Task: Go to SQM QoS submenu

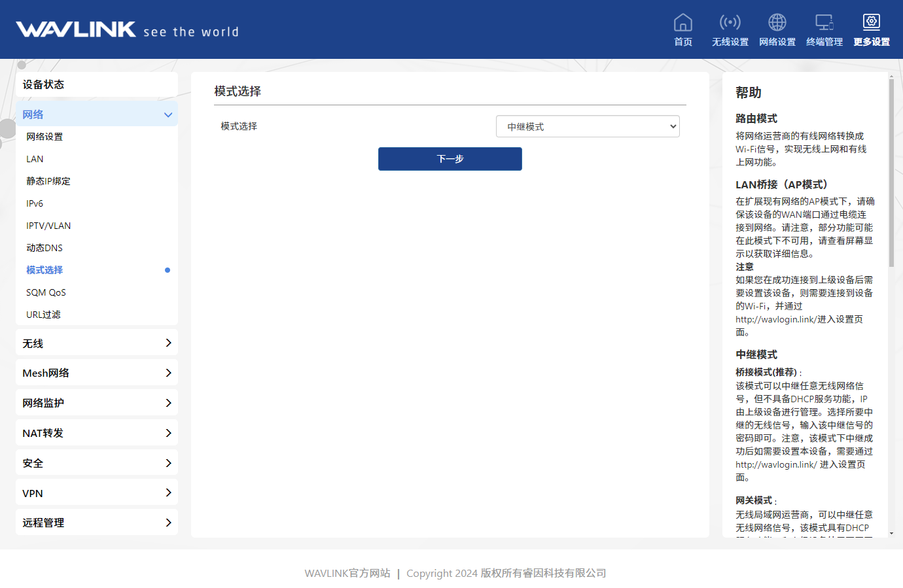Action: coord(46,292)
